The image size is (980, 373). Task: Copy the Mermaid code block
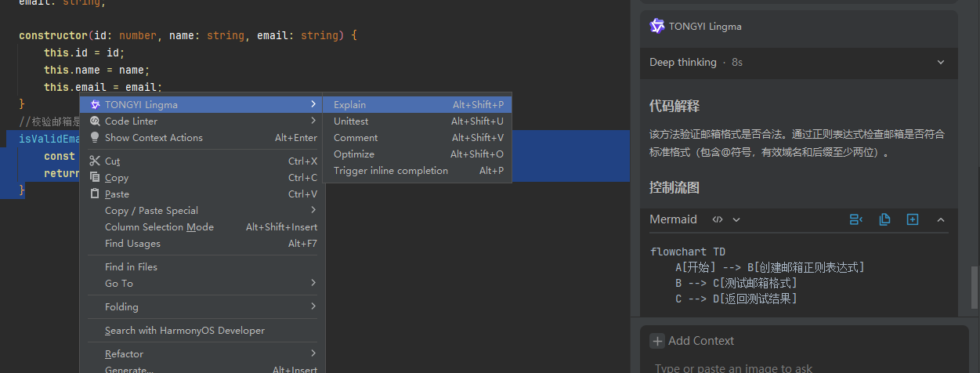coord(884,219)
